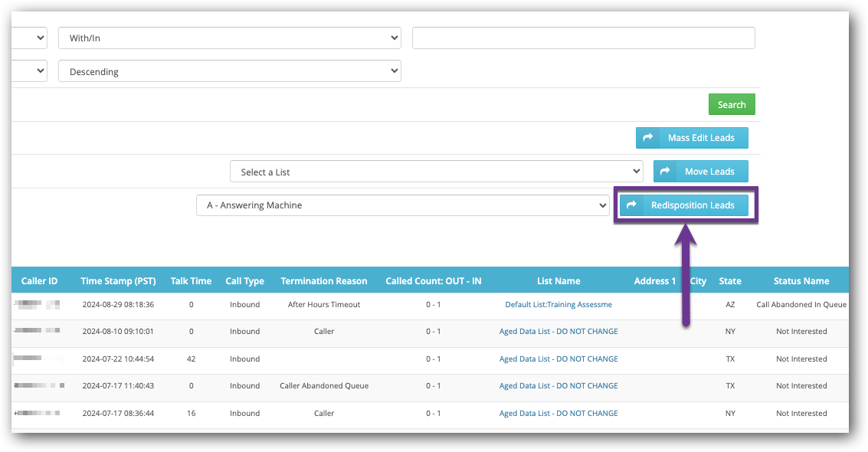Open Aged Data List link for the 2024-07-22 call
The width and height of the screenshot is (868, 452).
[x=558, y=359]
